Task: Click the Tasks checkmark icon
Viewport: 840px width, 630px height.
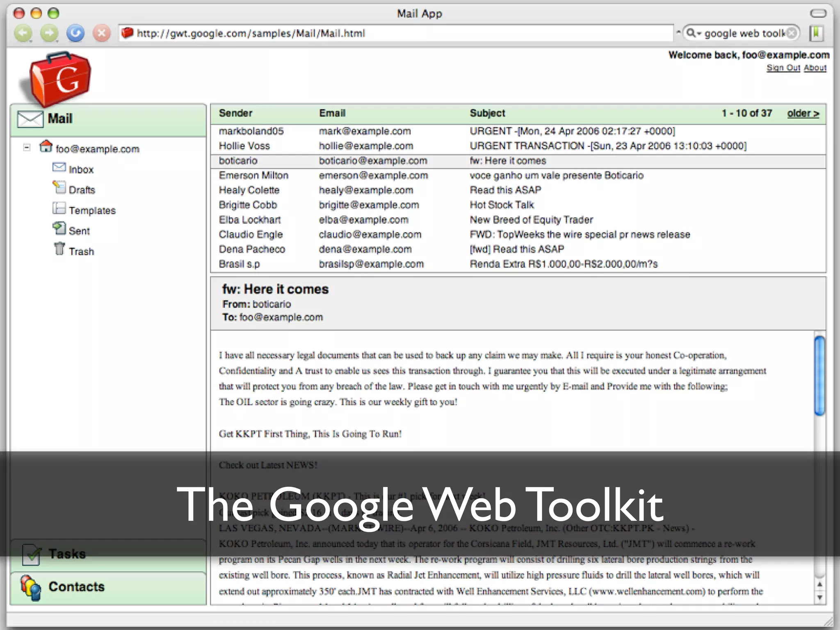Action: [32, 555]
